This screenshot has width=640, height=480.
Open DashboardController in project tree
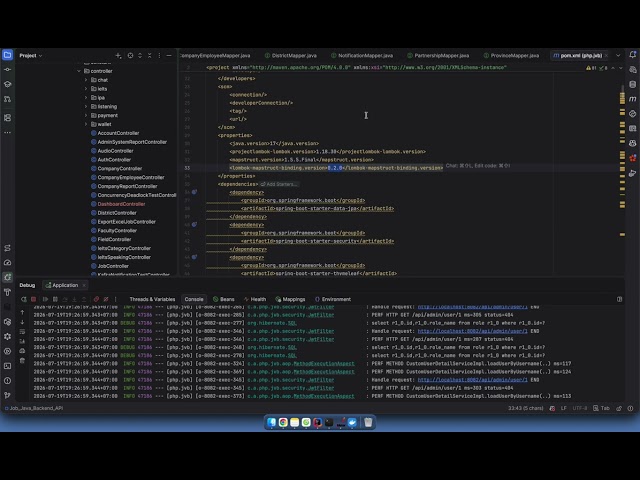pyautogui.click(x=118, y=204)
